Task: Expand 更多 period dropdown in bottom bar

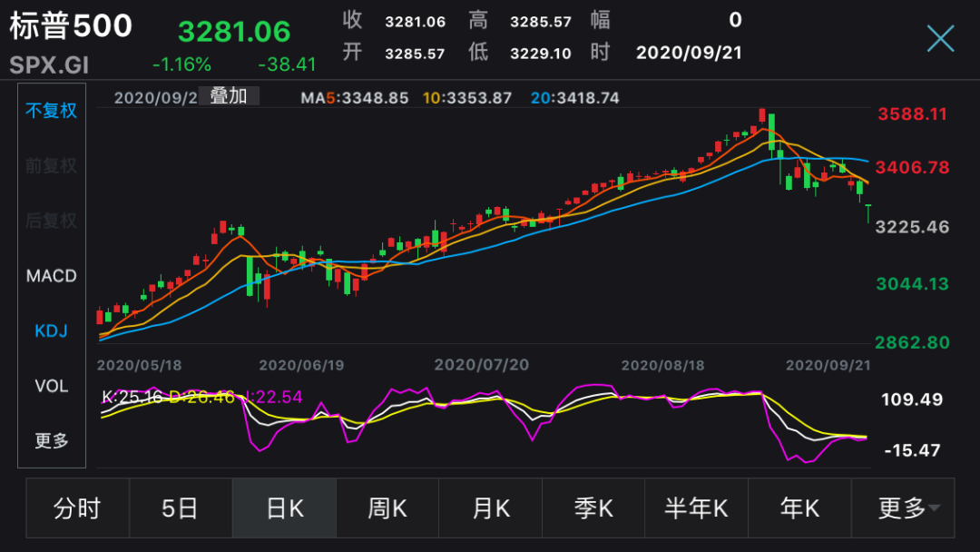Action: coord(903,508)
